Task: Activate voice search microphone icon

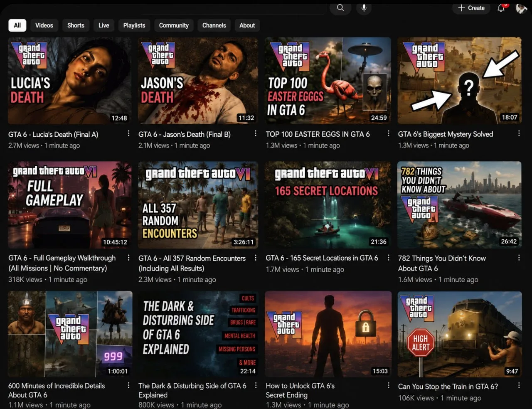Action: tap(364, 8)
